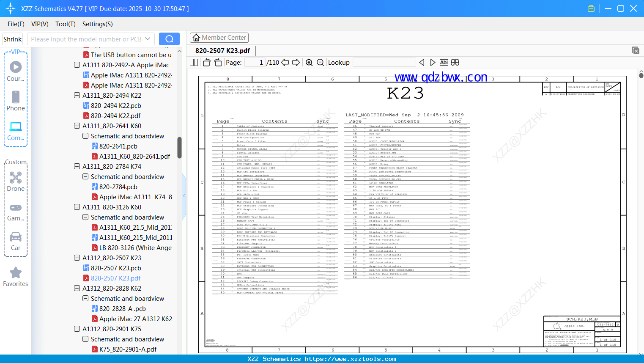The height and width of the screenshot is (363, 644).
Task: Open 820-2828-A .pcb file
Action: pyautogui.click(x=118, y=309)
